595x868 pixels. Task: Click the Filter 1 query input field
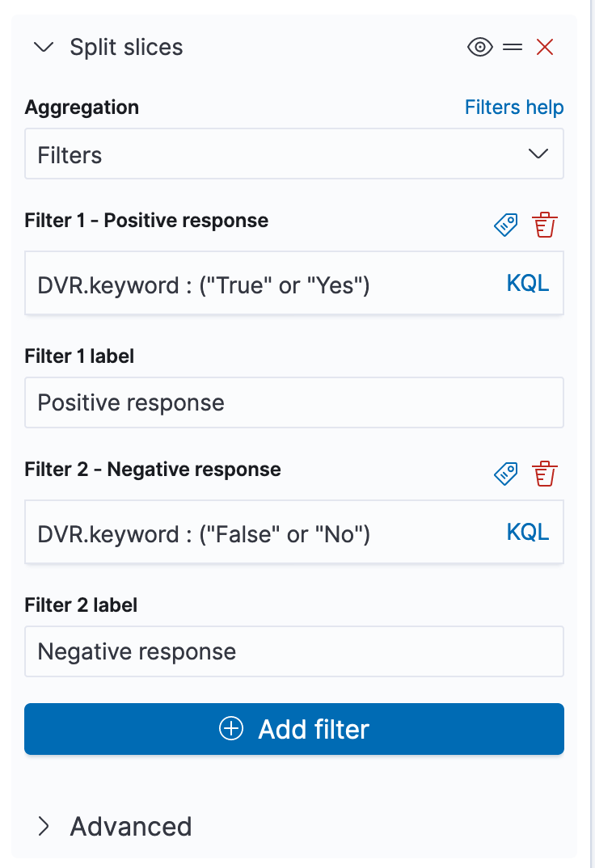click(x=259, y=284)
